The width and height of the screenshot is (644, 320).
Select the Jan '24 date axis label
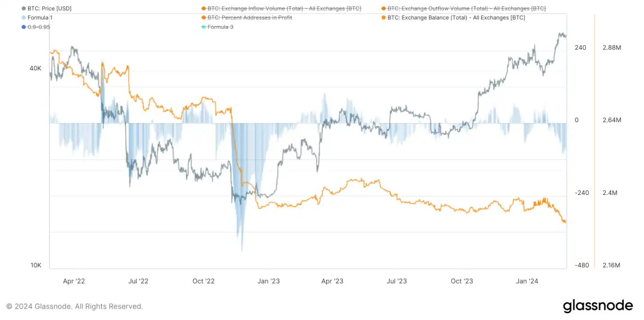(527, 281)
